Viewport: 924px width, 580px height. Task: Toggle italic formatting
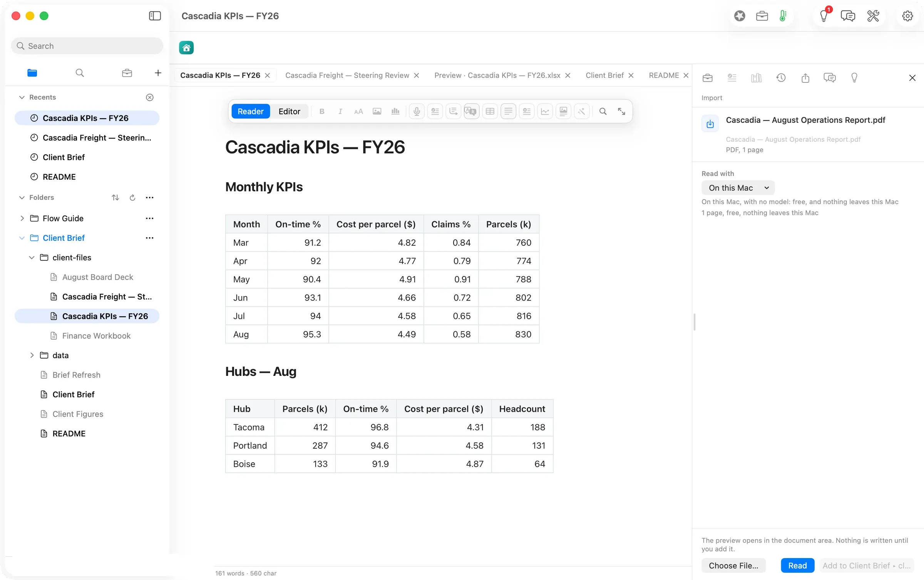[x=340, y=111]
